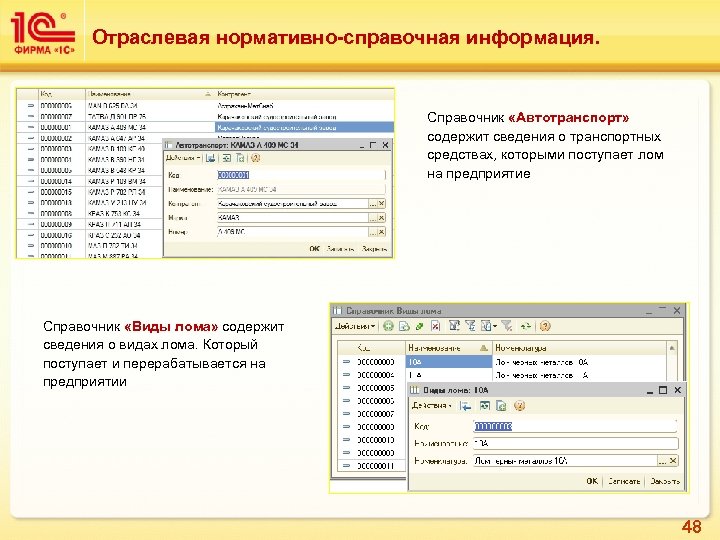Click green Add item icon in Виды лома list
Image resolution: width=720 pixels, height=540 pixels.
click(388, 326)
